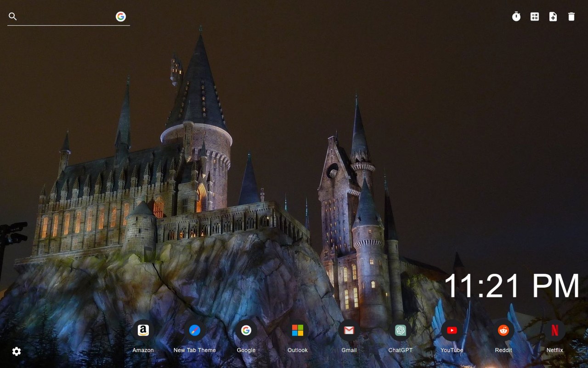Image resolution: width=588 pixels, height=368 pixels.
Task: Click the Netflix text label
Action: pos(555,350)
